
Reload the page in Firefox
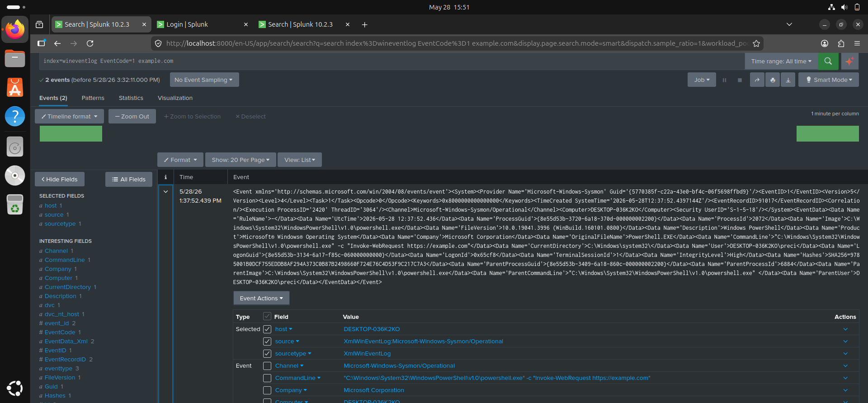coord(90,43)
